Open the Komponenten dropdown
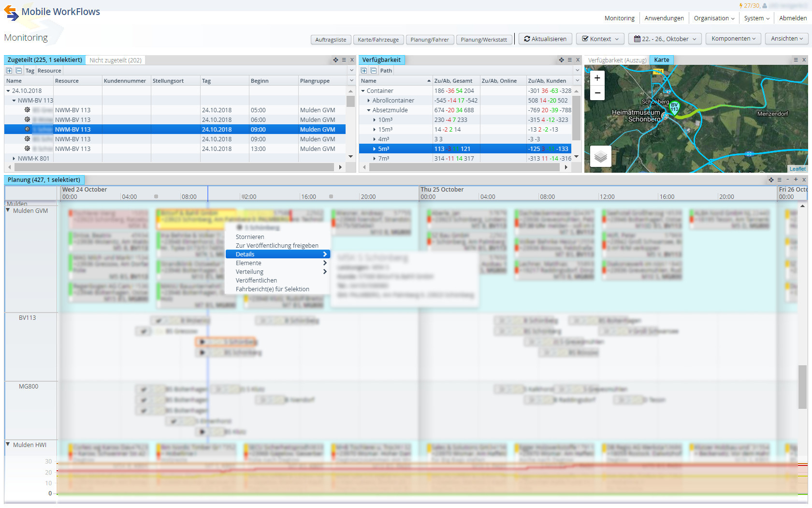Screen dimensions: 812x508 tap(733, 39)
